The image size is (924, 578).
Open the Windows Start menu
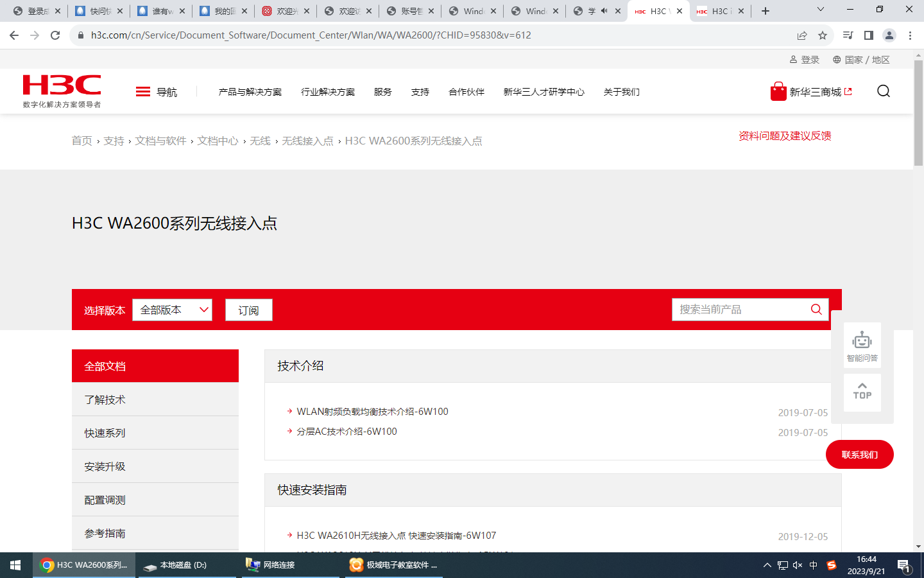pos(15,565)
